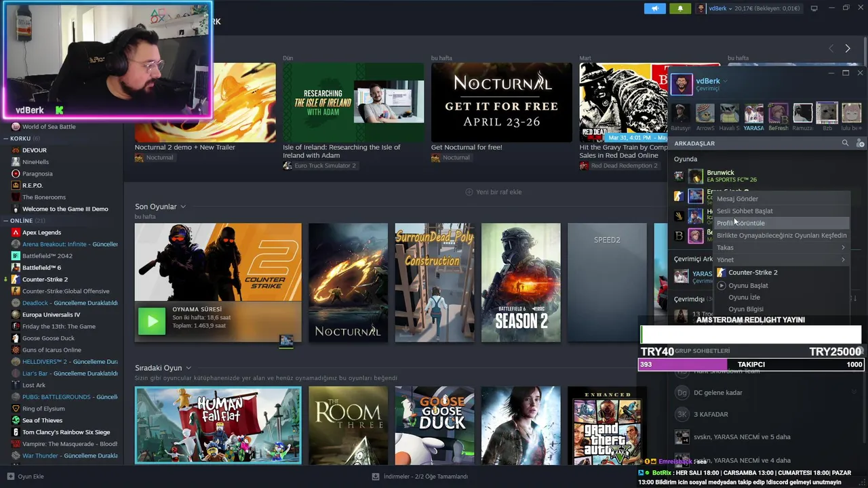Open DC gelene kadar group chat
The image size is (868, 488).
tap(719, 392)
